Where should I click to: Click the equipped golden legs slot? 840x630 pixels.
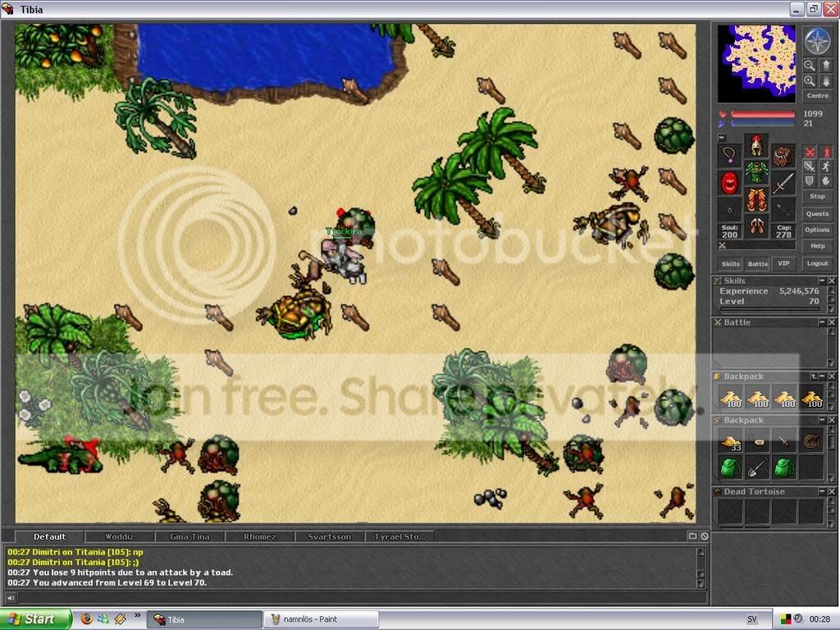[756, 199]
